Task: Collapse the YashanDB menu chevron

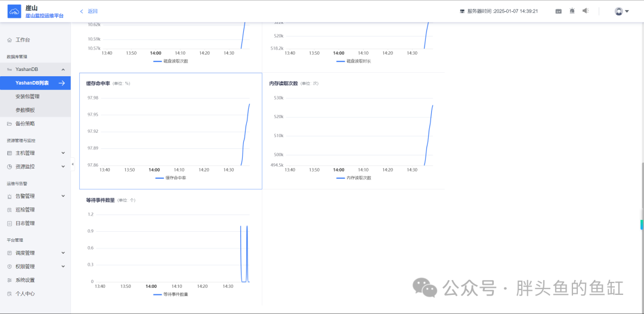Action: coord(63,70)
